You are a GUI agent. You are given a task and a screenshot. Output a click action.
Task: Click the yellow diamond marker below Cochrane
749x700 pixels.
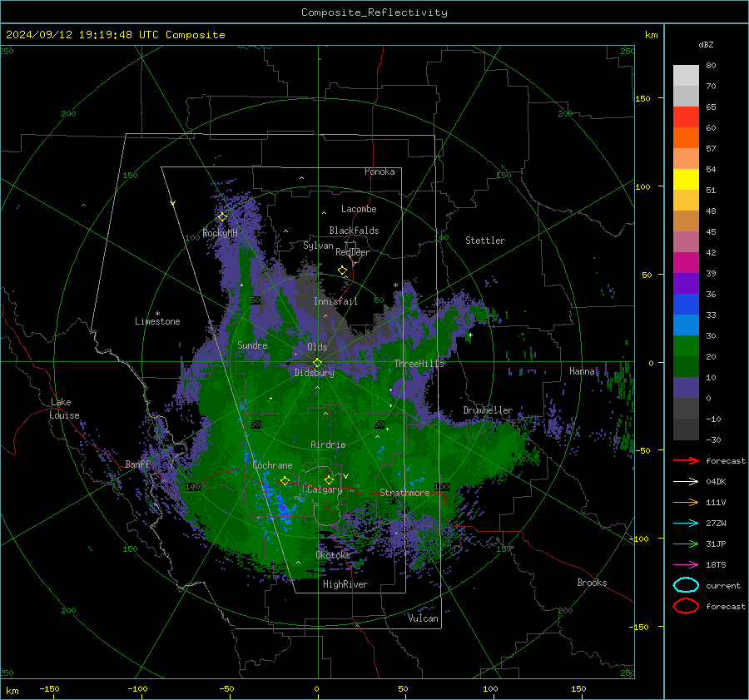285,481
